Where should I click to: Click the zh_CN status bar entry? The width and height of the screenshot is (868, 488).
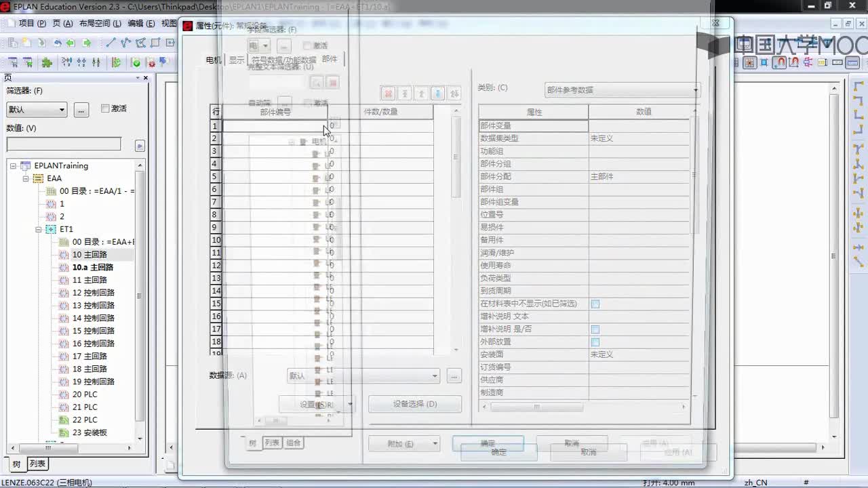click(755, 483)
